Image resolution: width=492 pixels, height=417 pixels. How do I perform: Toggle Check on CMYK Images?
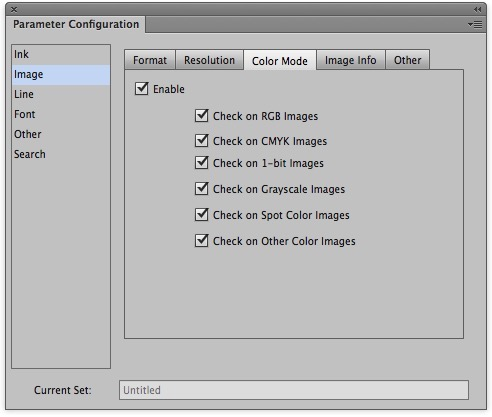(x=202, y=141)
